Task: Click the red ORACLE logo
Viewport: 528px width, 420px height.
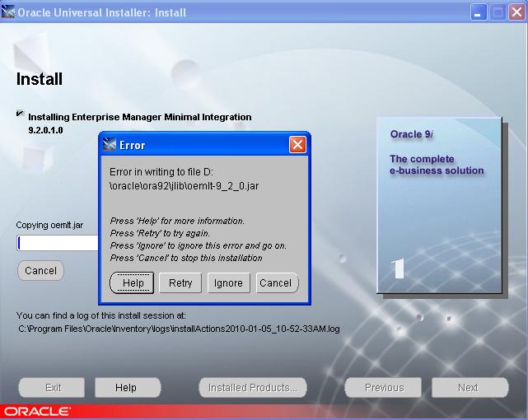Action: click(x=37, y=411)
